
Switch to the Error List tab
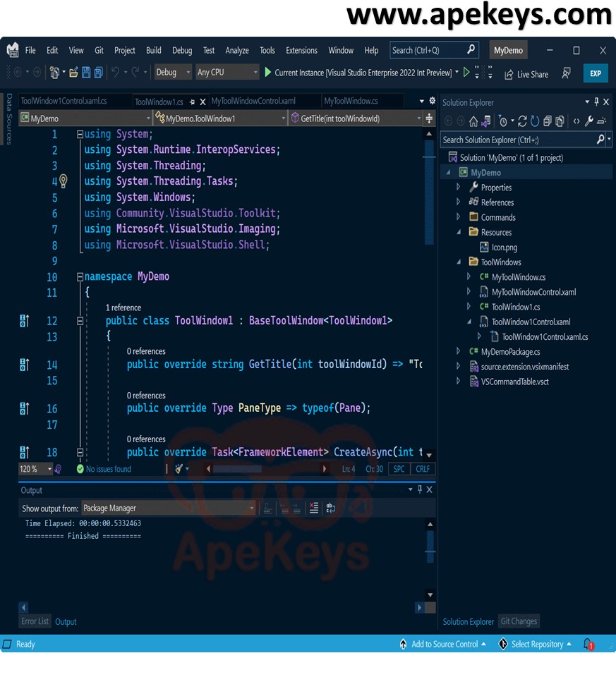35,621
